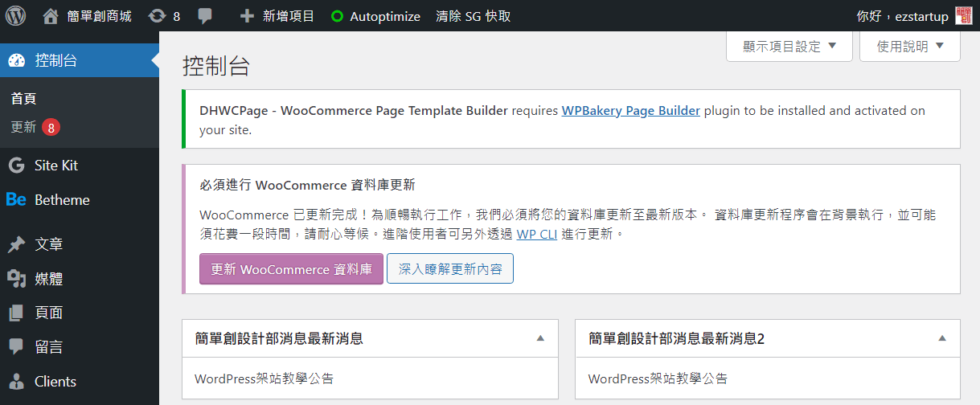Click the 8 updates count in admin bar
Screen dimensions: 980x405
click(177, 16)
